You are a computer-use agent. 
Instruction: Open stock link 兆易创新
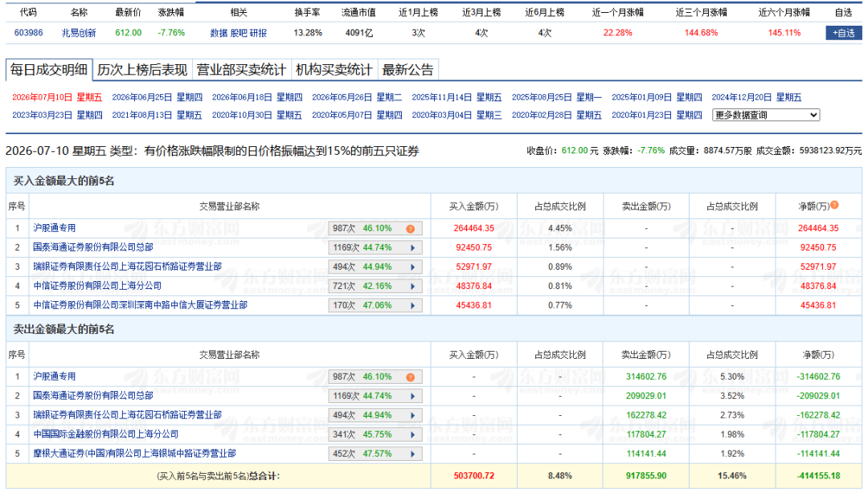click(x=79, y=33)
